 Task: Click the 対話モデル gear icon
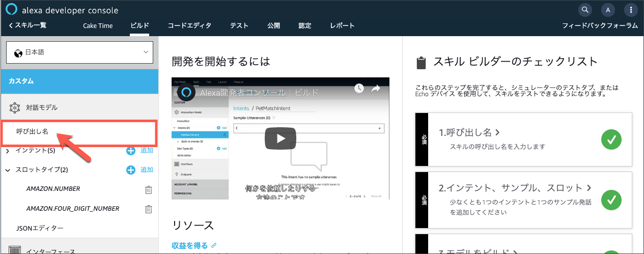click(15, 108)
